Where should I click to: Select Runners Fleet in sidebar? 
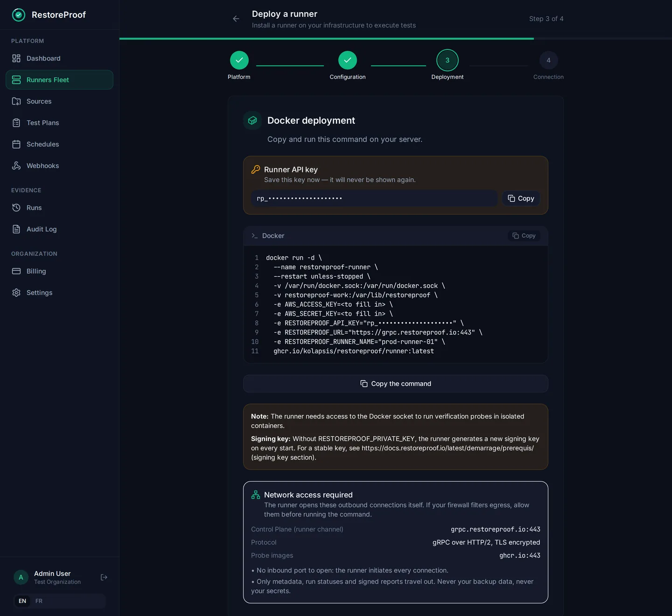click(x=59, y=80)
